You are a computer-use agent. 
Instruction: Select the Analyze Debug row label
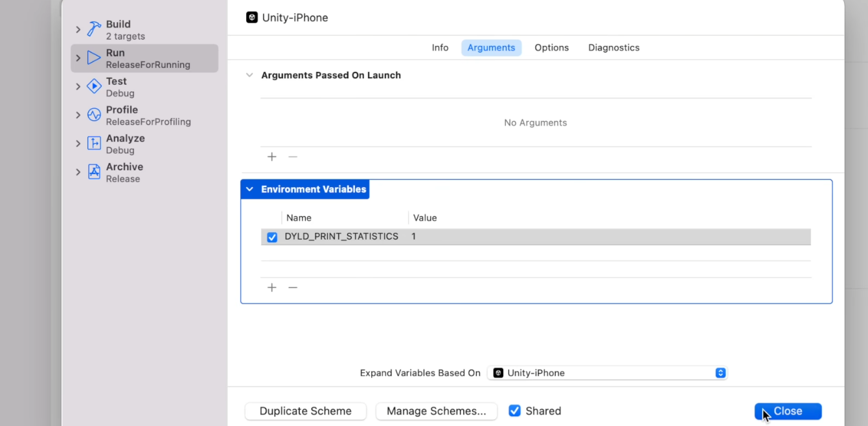tap(126, 144)
